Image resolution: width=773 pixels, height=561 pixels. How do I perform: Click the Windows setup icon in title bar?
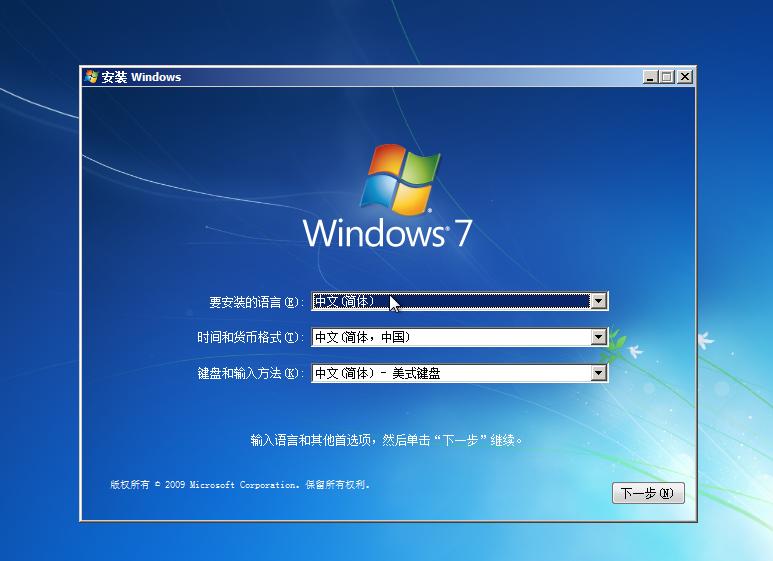[x=91, y=76]
